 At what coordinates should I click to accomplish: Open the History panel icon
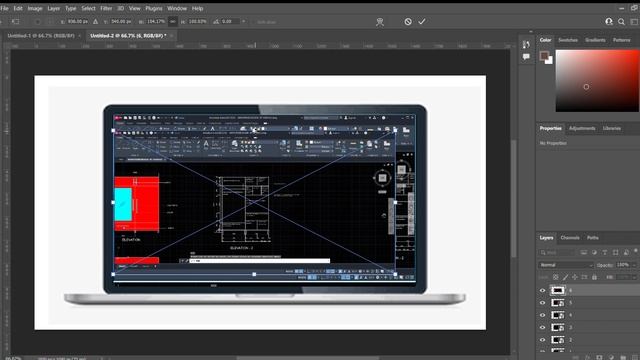(526, 44)
